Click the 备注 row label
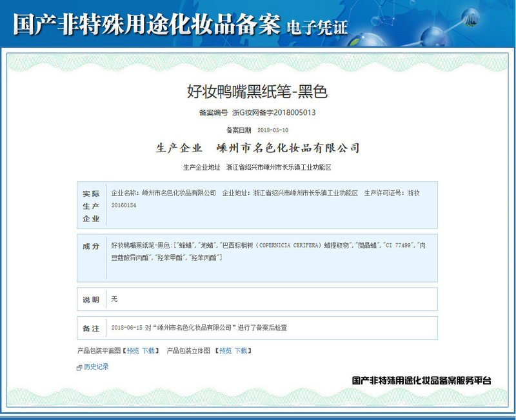The image size is (516, 420). (x=91, y=328)
